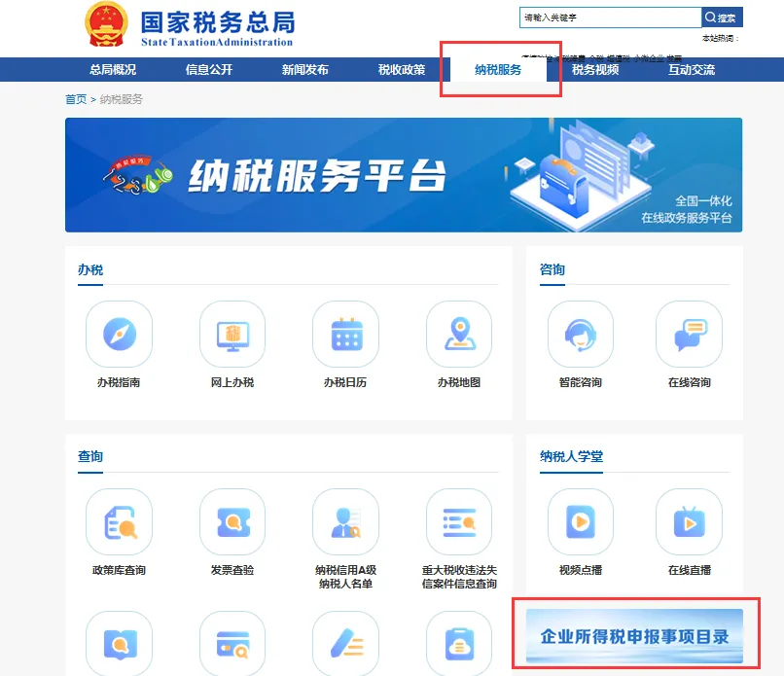Open 重大税收违法失信案件信息查询 icon
The image size is (784, 676).
(x=459, y=522)
